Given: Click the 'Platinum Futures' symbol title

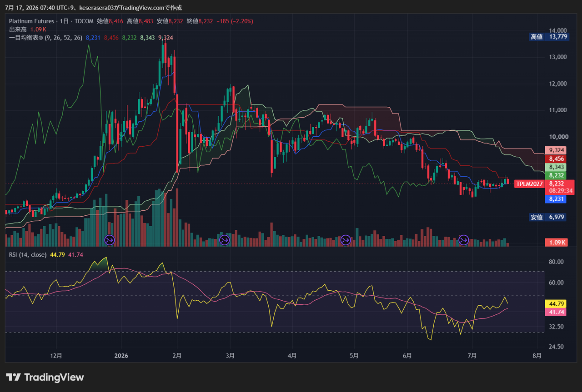Looking at the screenshot, I should coord(31,21).
